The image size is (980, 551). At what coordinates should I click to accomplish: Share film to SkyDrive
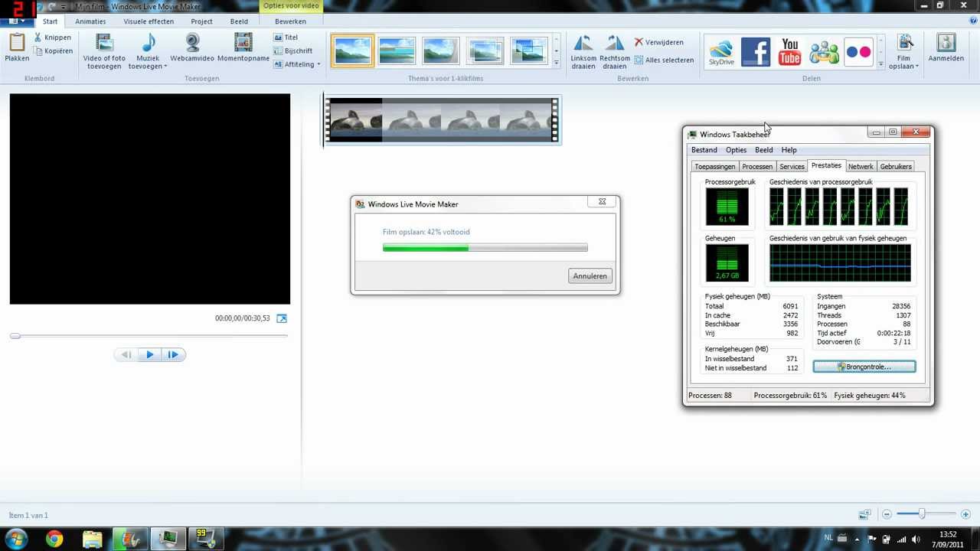pos(721,51)
